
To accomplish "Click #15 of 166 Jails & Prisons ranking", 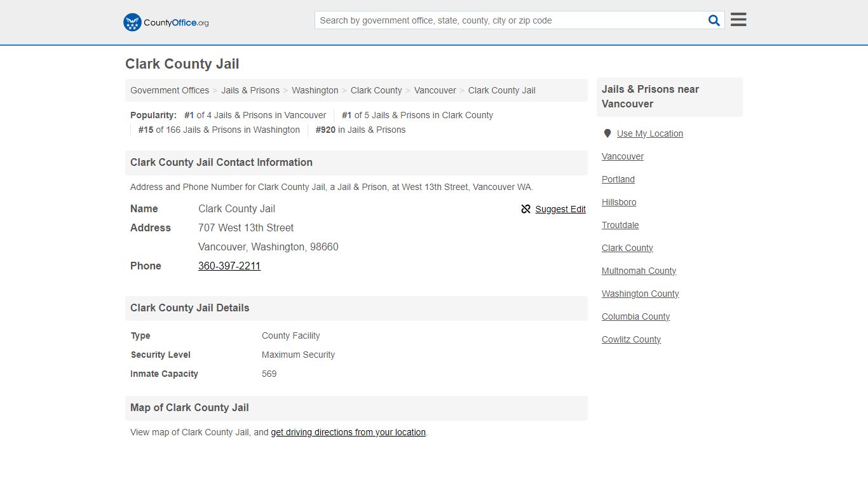I will [219, 130].
